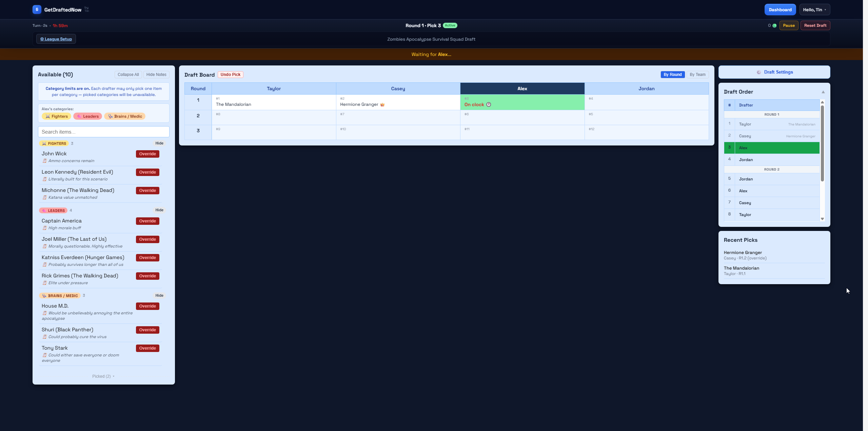Click Undo Pick on the Draft Board

coord(230,75)
